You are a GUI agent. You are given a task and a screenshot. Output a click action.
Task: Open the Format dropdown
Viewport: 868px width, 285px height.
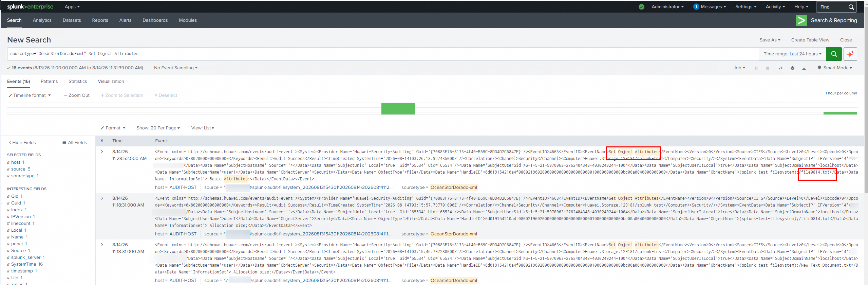click(x=113, y=128)
